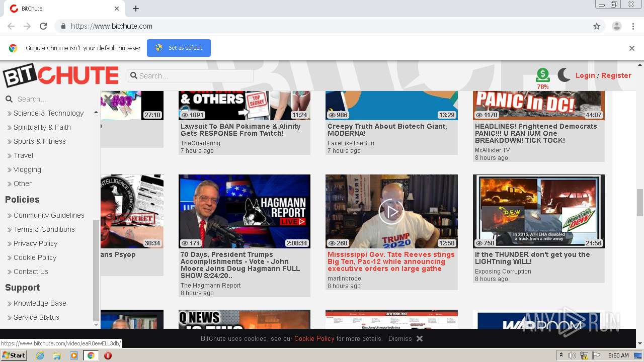
Task: Open the Hagmann Report video thumbnail
Action: coord(245,211)
